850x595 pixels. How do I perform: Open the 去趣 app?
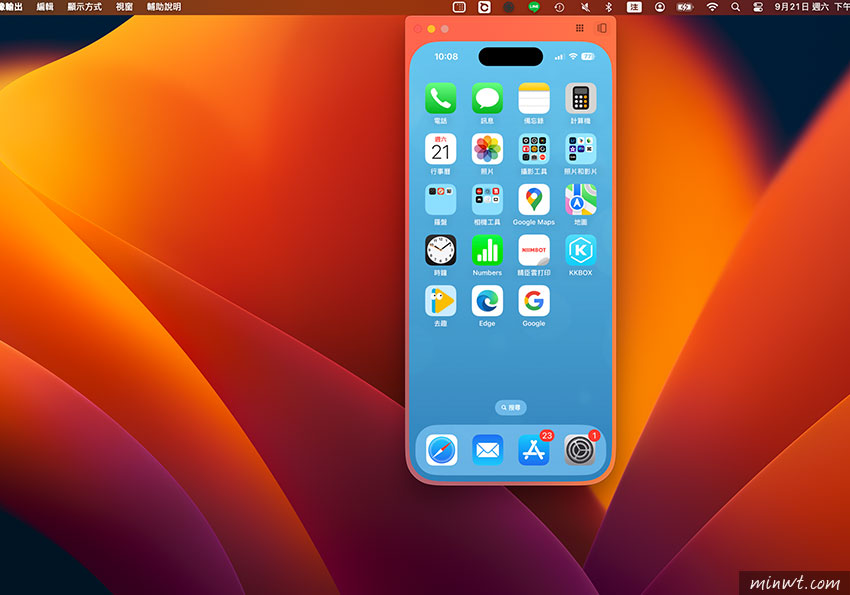pyautogui.click(x=440, y=301)
